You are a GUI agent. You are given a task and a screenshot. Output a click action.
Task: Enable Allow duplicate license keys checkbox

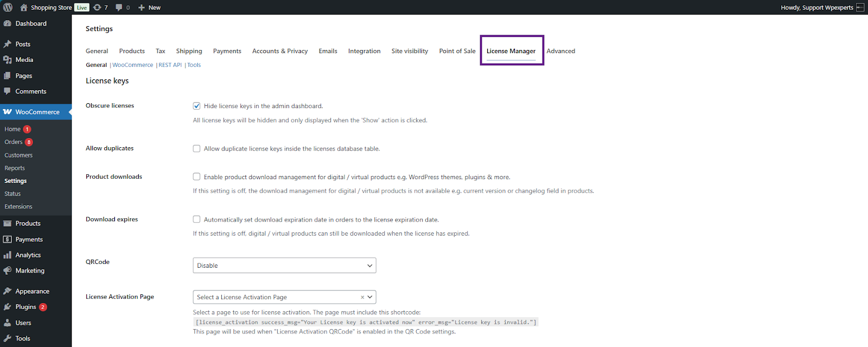(196, 148)
